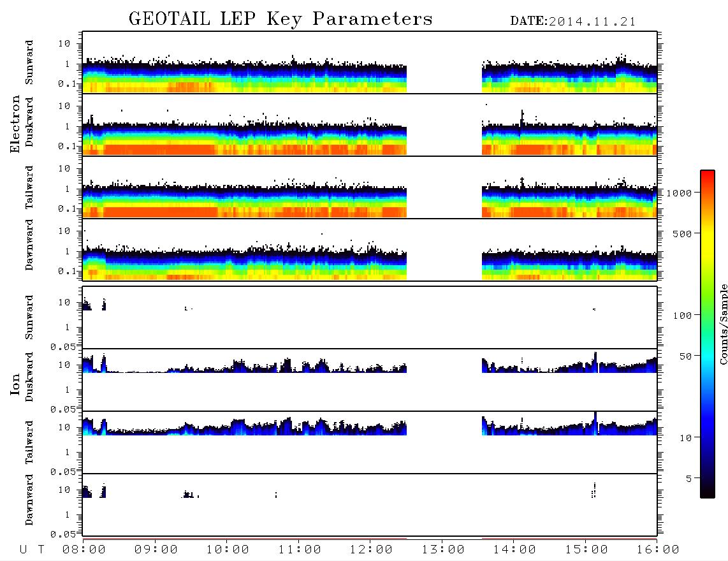Click the 50 colorbar tick label
728x561 pixels.
click(x=685, y=356)
